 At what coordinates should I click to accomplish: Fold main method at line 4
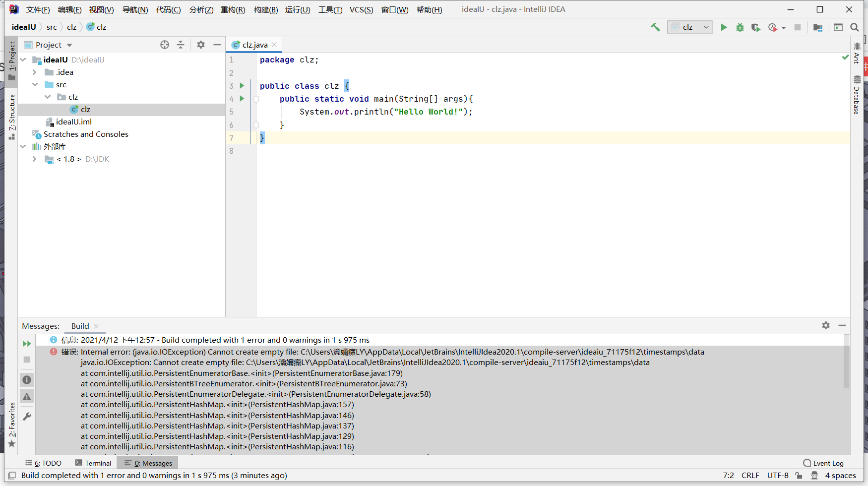(256, 99)
